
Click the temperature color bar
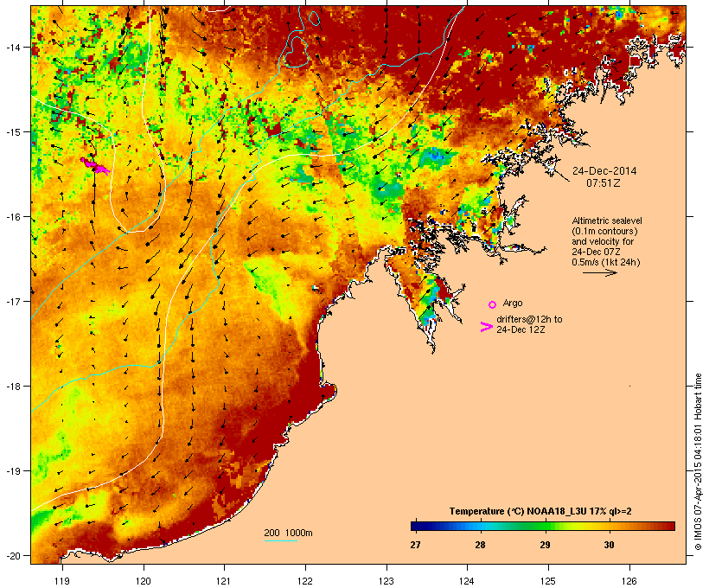tap(543, 526)
